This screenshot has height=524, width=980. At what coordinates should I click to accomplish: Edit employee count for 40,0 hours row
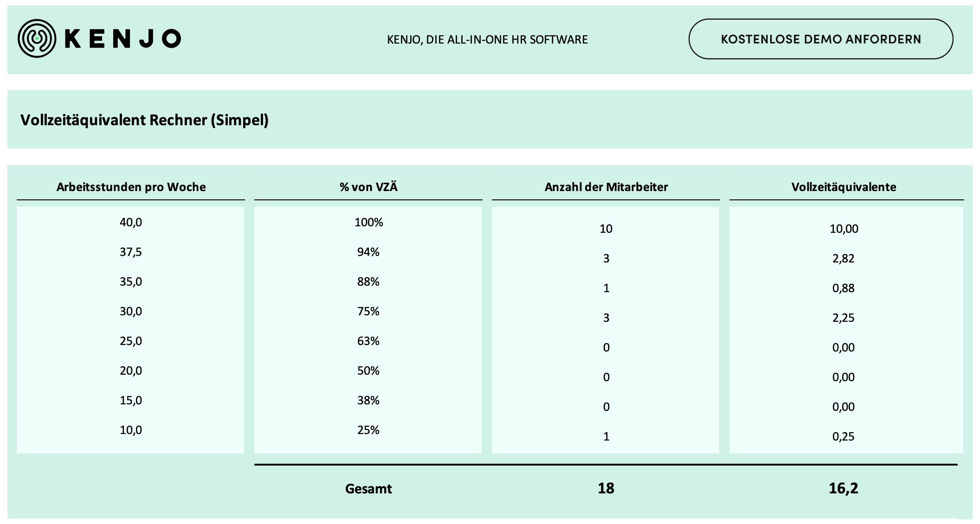point(606,229)
